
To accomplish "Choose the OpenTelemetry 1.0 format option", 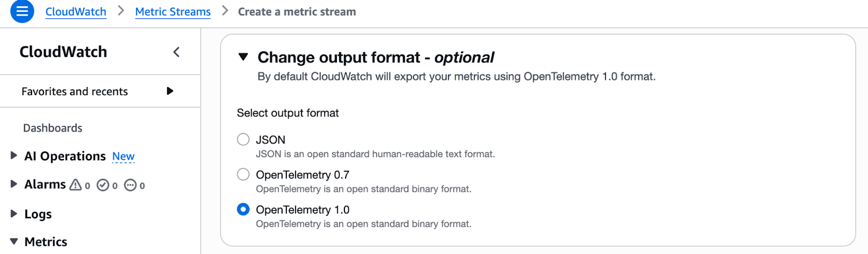I will coord(243,210).
